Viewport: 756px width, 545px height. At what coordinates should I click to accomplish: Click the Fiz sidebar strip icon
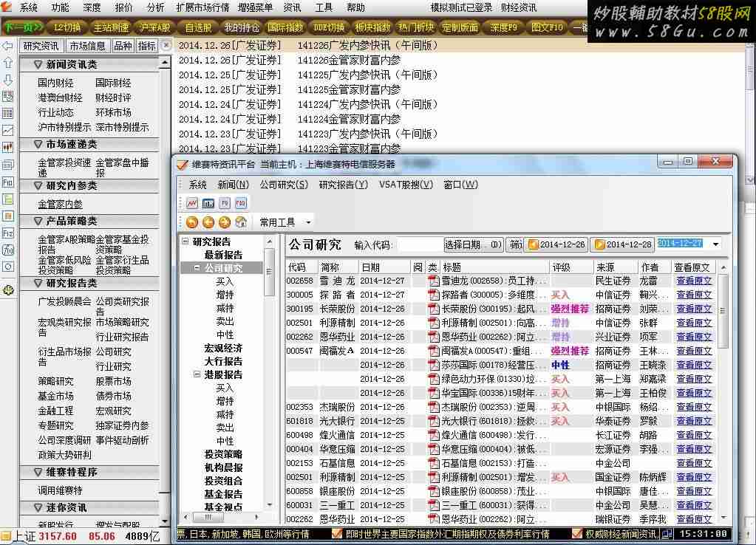(x=7, y=233)
